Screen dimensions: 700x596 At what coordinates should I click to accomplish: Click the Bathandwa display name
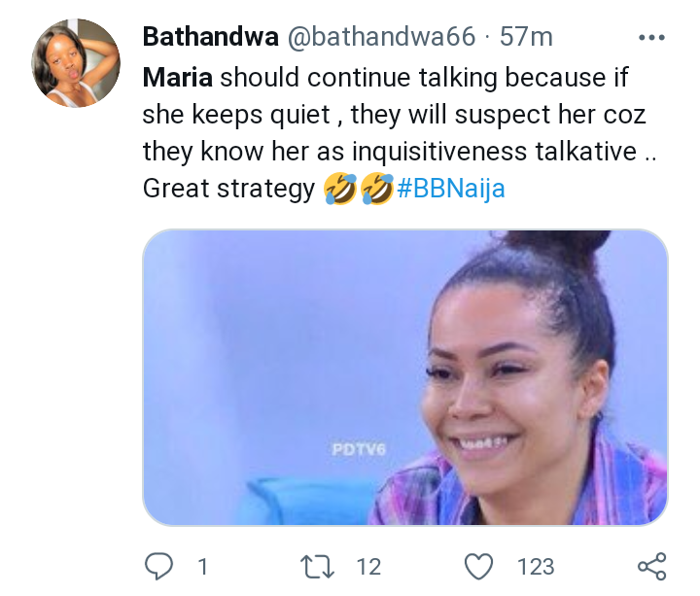[x=209, y=38]
